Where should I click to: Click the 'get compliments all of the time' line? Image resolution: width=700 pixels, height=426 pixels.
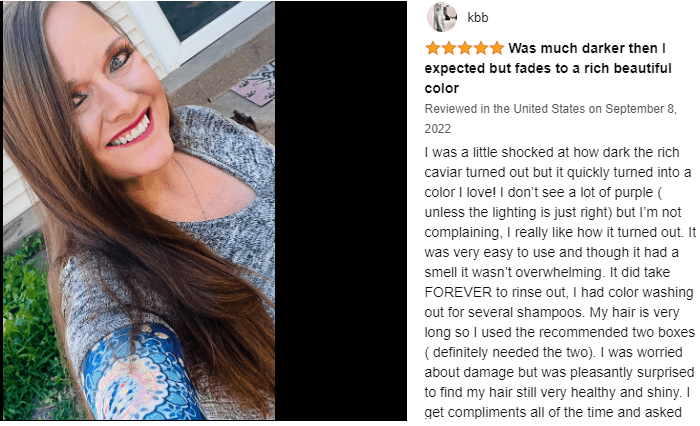[x=553, y=412]
